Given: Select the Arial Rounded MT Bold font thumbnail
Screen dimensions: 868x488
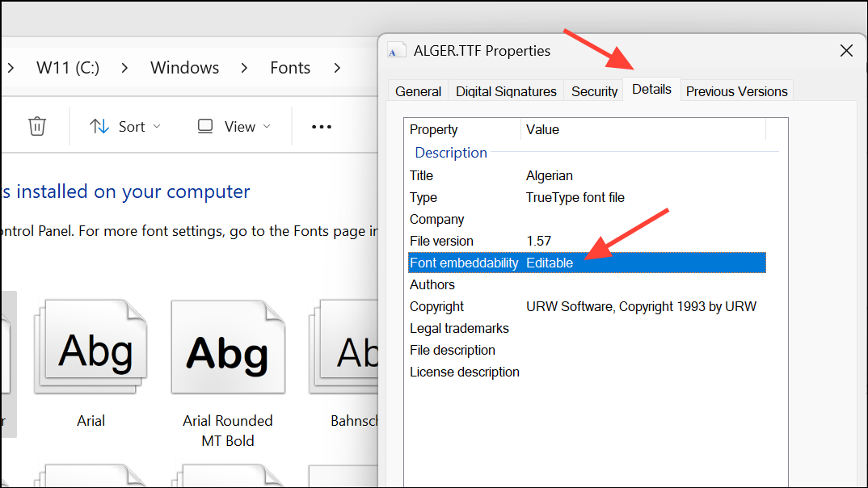Looking at the screenshot, I should click(228, 346).
